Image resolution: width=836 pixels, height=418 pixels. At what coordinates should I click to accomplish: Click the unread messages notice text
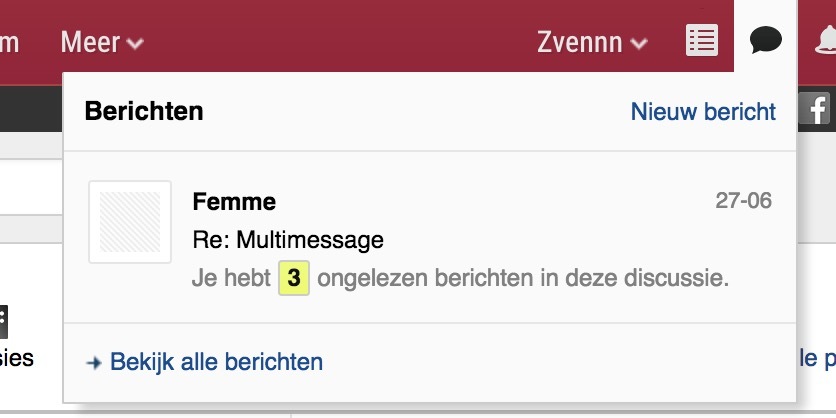click(460, 278)
